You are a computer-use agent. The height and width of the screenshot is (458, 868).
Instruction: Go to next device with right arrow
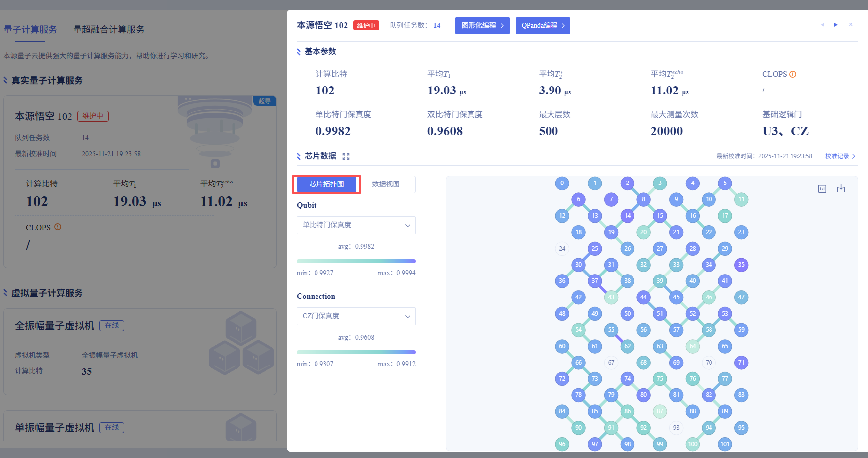[836, 25]
